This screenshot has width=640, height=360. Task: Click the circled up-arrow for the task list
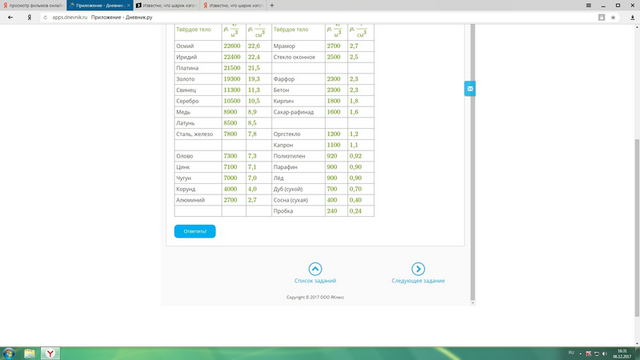(x=315, y=269)
